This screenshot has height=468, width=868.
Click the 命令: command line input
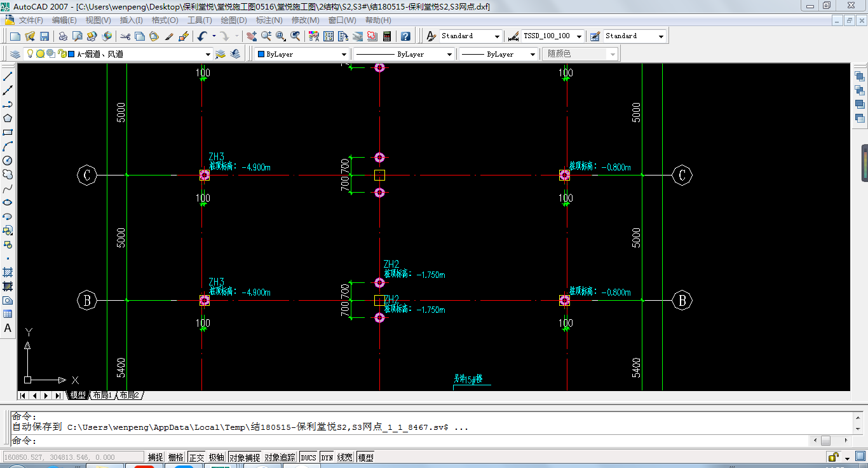(x=410, y=441)
